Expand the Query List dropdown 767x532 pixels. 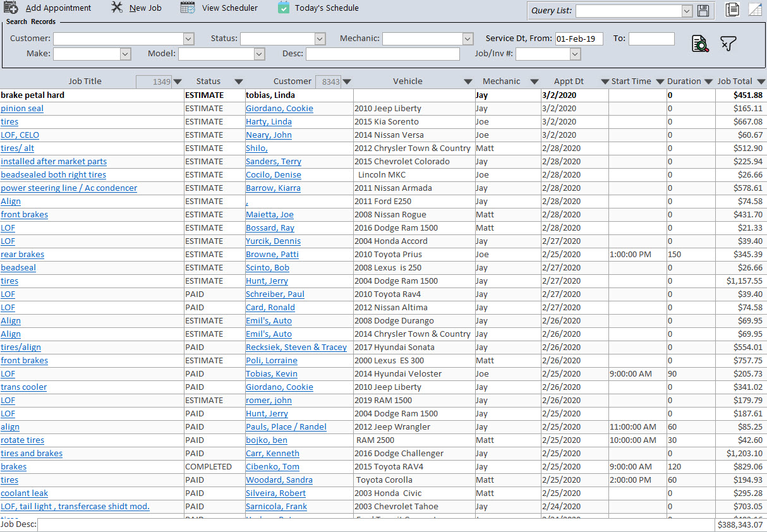pos(687,11)
